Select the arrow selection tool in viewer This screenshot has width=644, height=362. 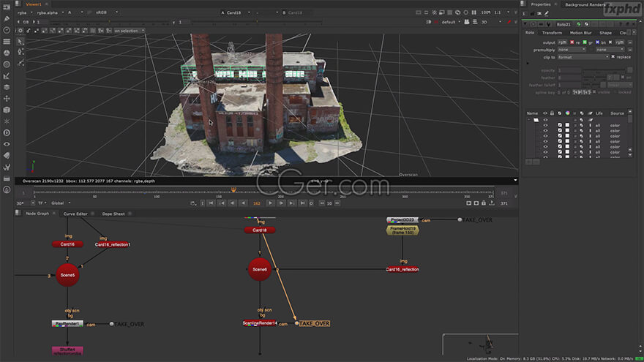click(20, 42)
